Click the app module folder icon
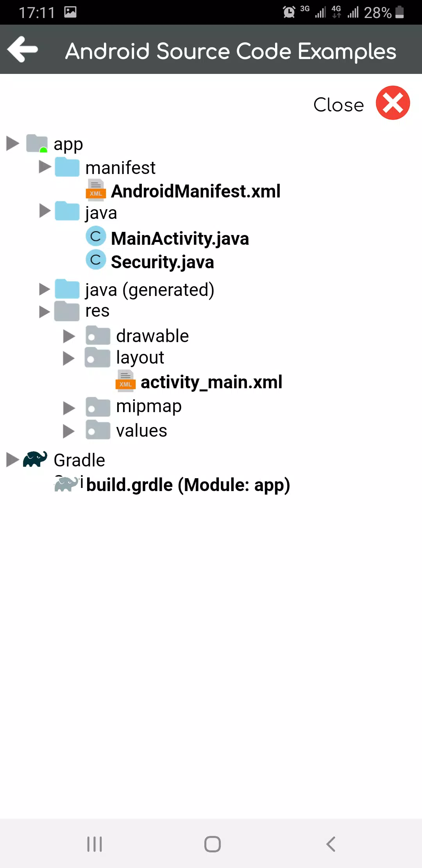 click(37, 143)
